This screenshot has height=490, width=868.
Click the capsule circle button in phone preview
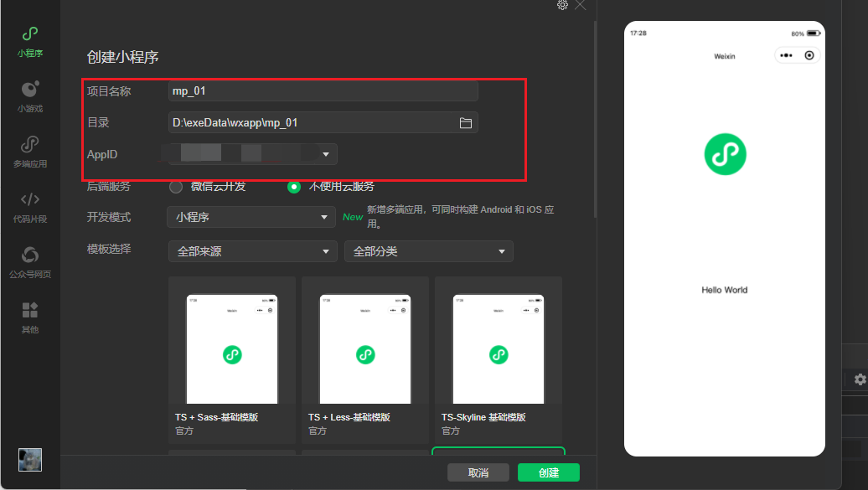pos(809,55)
